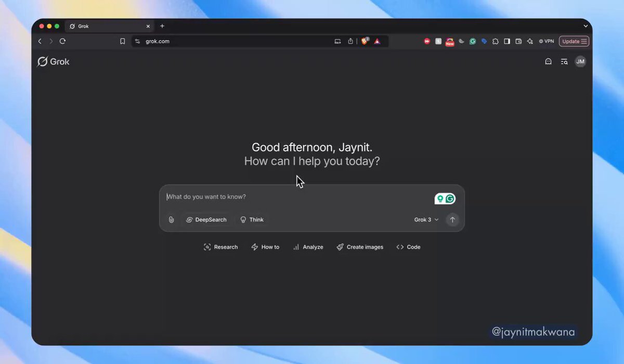Open the Brave Wallet icon
The height and width of the screenshot is (364, 624).
click(518, 41)
